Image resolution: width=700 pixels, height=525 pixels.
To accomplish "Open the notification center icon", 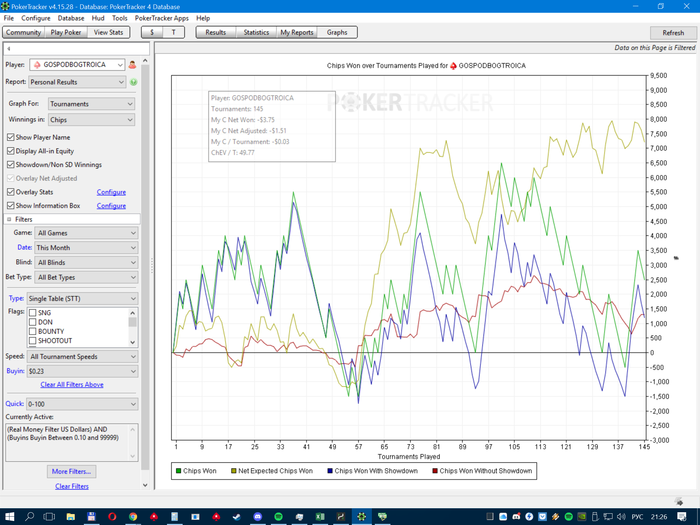I will (682, 517).
